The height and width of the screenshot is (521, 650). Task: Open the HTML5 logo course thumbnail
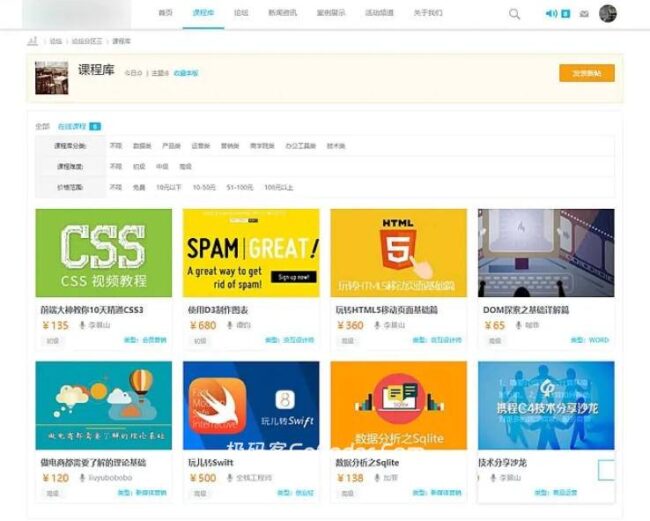399,253
